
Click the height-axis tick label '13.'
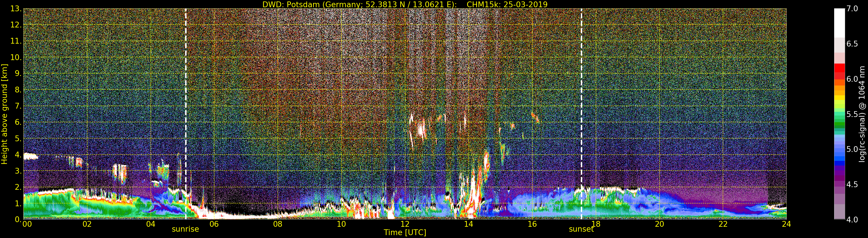coord(16,9)
